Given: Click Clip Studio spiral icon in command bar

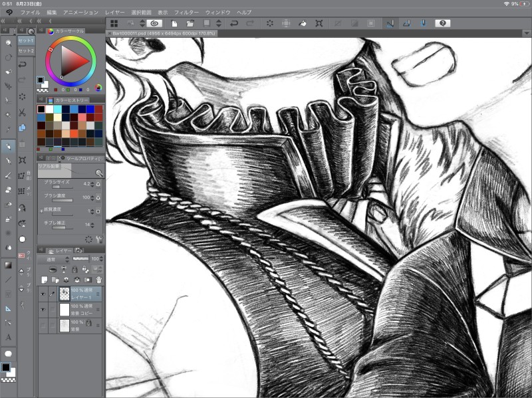Looking at the screenshot, I should (154, 23).
